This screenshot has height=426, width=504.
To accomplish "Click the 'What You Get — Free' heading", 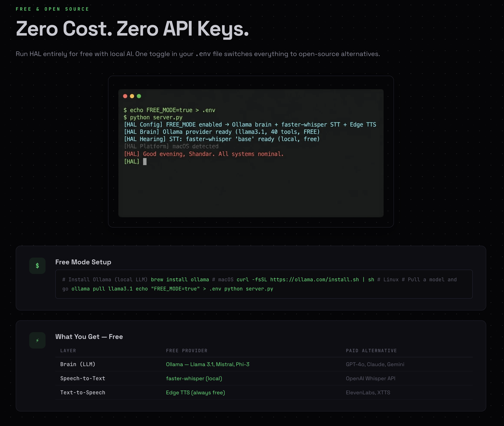I will pyautogui.click(x=89, y=337).
